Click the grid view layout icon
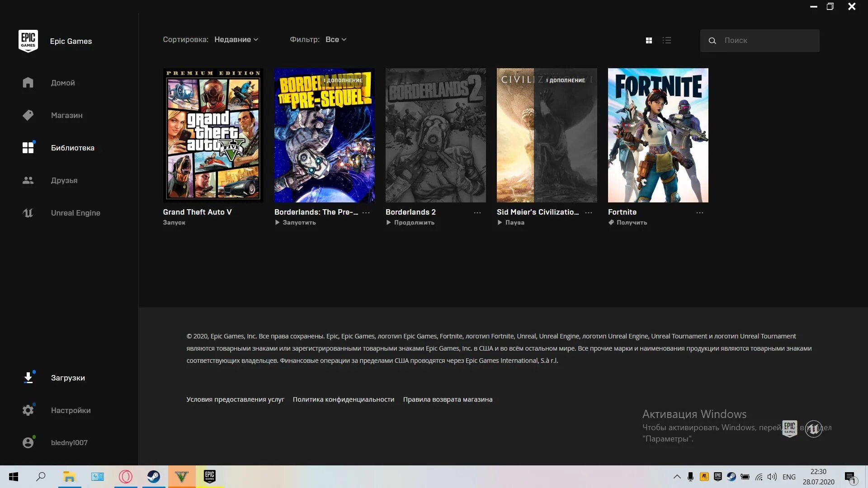The image size is (868, 488). click(649, 39)
